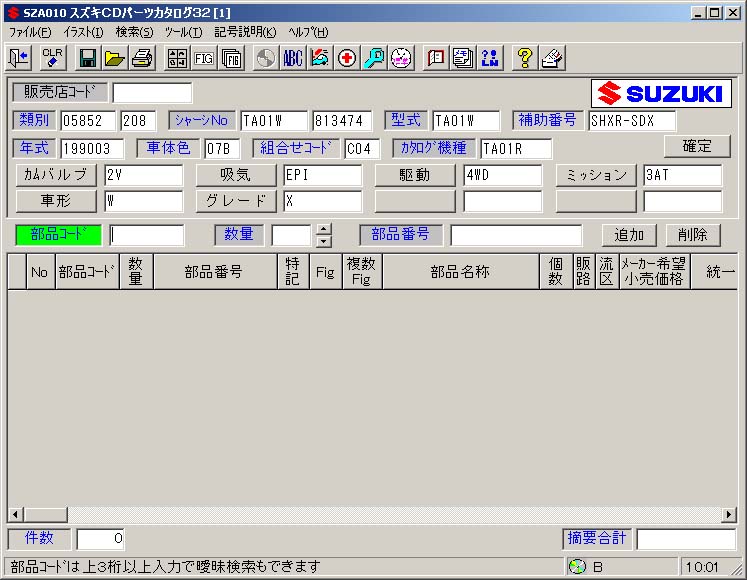Screen dimensions: 747x580
Task: Click the floppy disk save icon
Action: coord(88,58)
